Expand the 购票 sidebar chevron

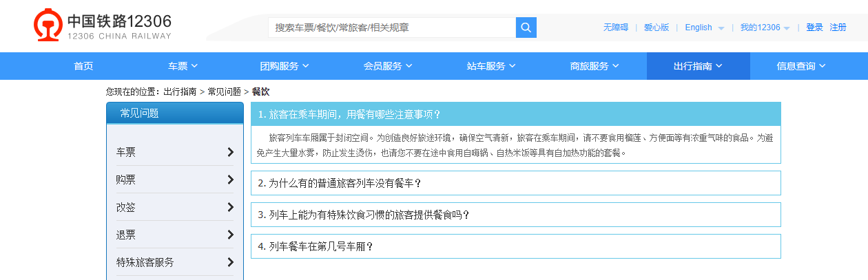tap(230, 180)
